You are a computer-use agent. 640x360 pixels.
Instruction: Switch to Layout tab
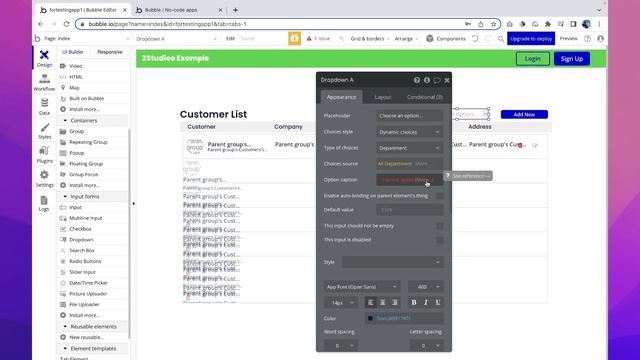click(383, 97)
